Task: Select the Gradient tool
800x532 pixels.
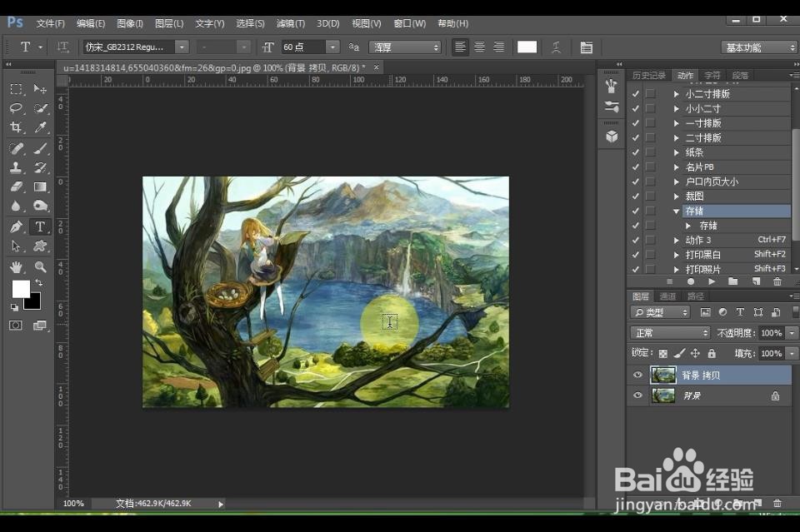Action: 40,186
